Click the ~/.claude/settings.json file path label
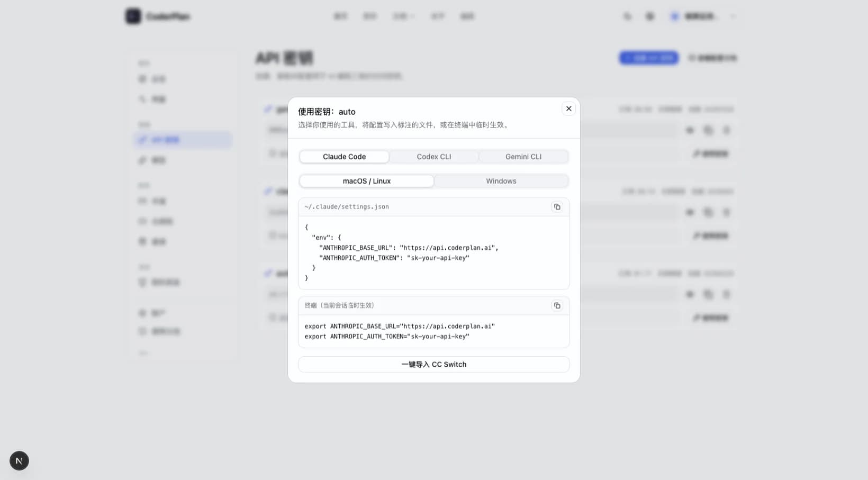The image size is (868, 480). click(347, 207)
